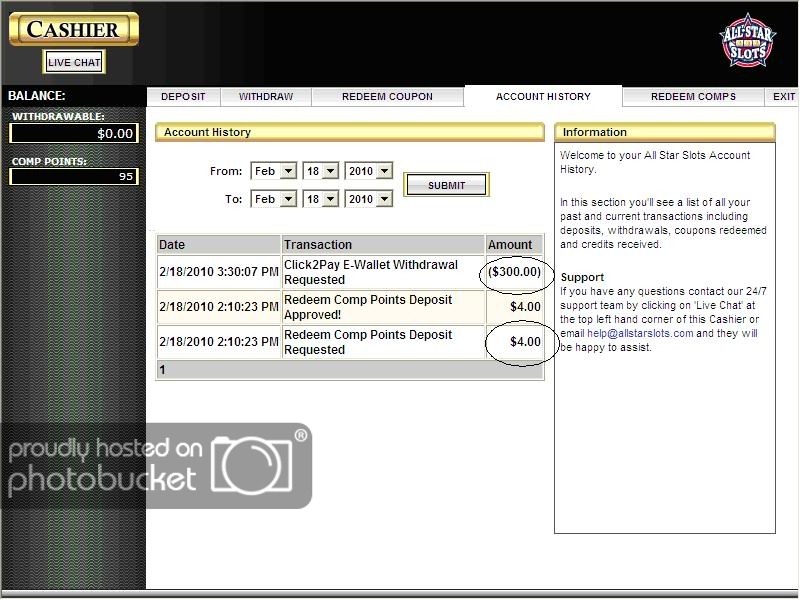
Task: Click the 2:10:23 PM date cell of the Requested row
Action: click(218, 342)
